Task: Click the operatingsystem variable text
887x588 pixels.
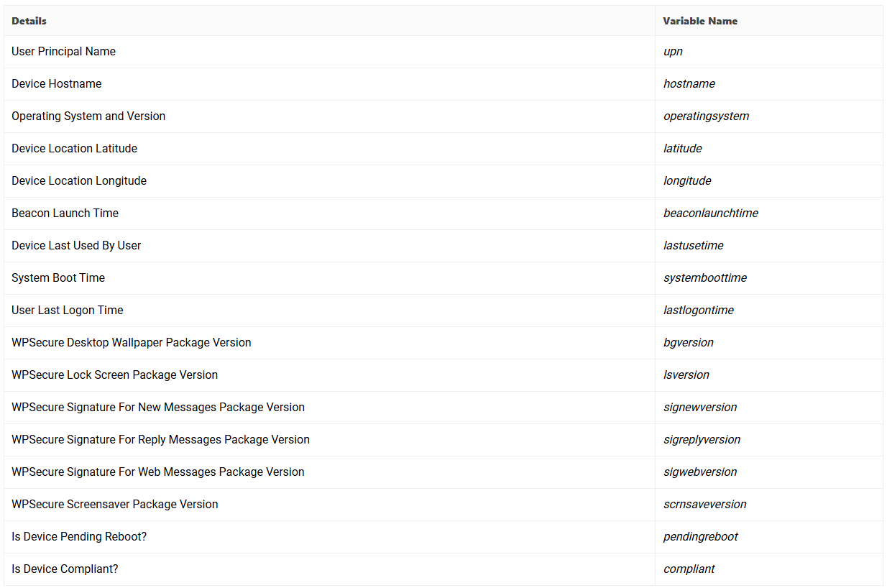Action: click(x=706, y=116)
